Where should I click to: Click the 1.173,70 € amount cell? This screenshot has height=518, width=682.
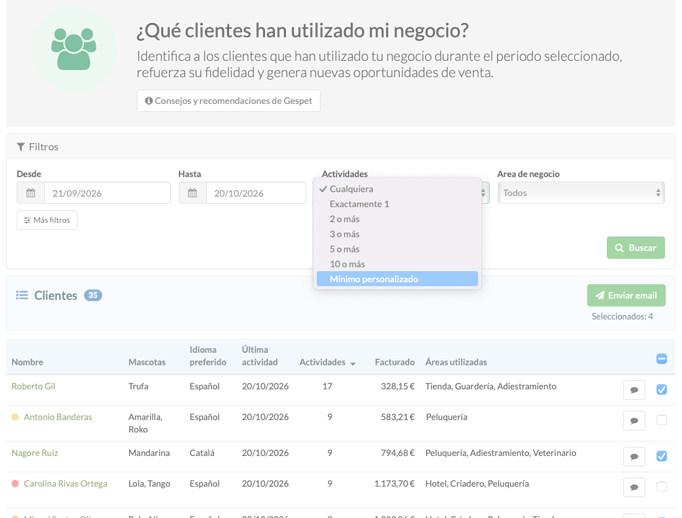coord(394,484)
